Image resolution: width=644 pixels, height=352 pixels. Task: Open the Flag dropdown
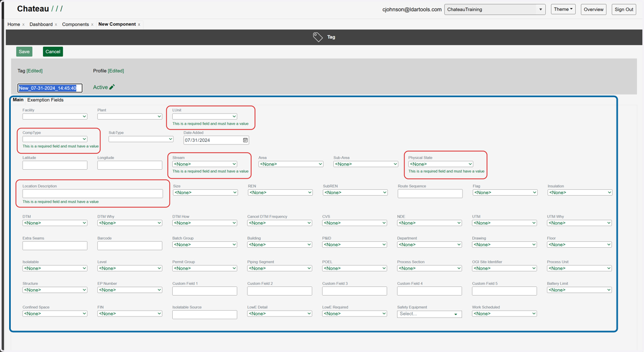pos(505,192)
